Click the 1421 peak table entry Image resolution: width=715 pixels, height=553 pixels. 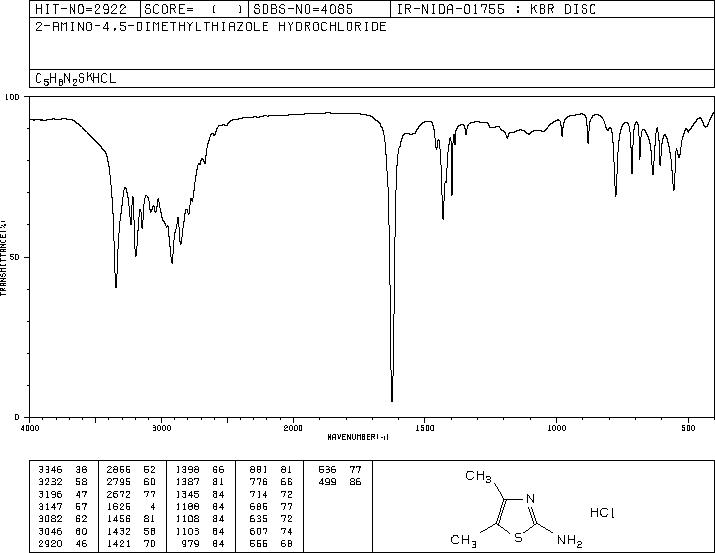point(131,544)
